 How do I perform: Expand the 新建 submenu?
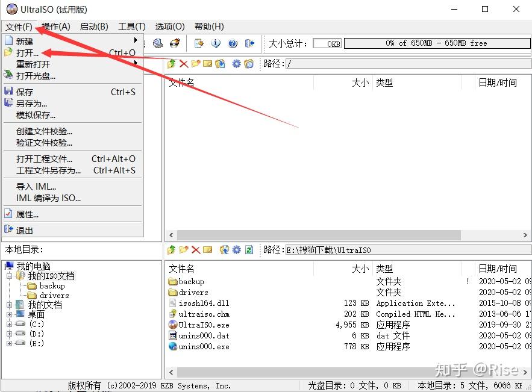pos(72,42)
